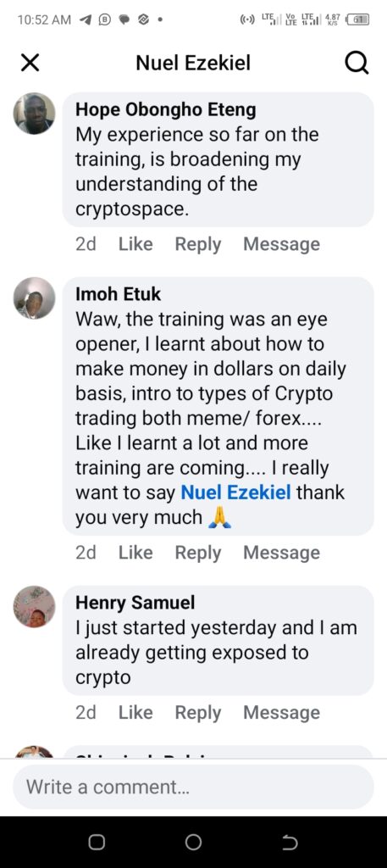The image size is (387, 868).
Task: Open Henry Samuel's profile photo
Action: [34, 607]
